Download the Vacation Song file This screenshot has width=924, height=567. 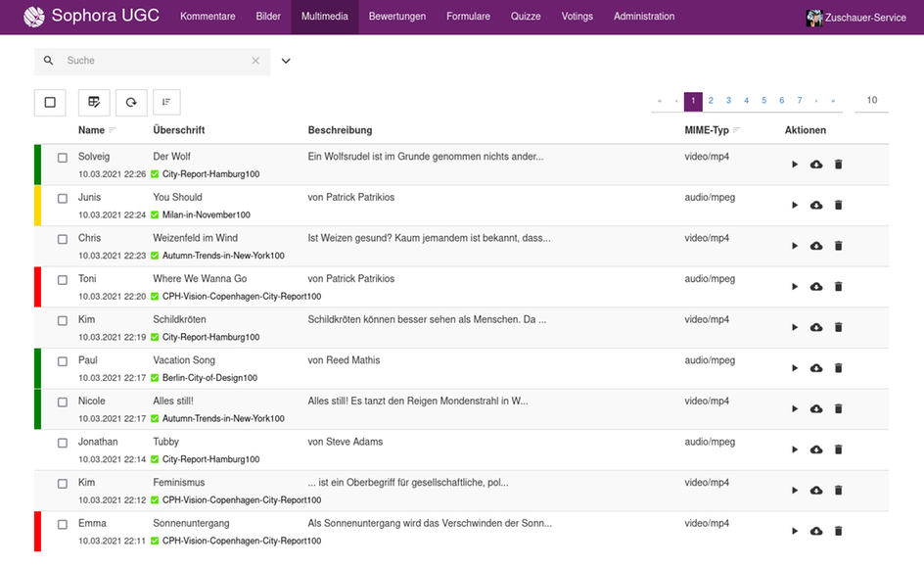click(x=816, y=368)
